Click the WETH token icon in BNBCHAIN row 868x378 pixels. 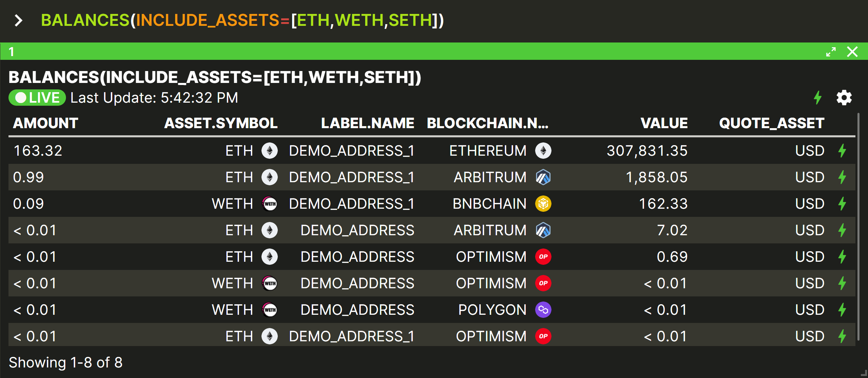click(270, 204)
